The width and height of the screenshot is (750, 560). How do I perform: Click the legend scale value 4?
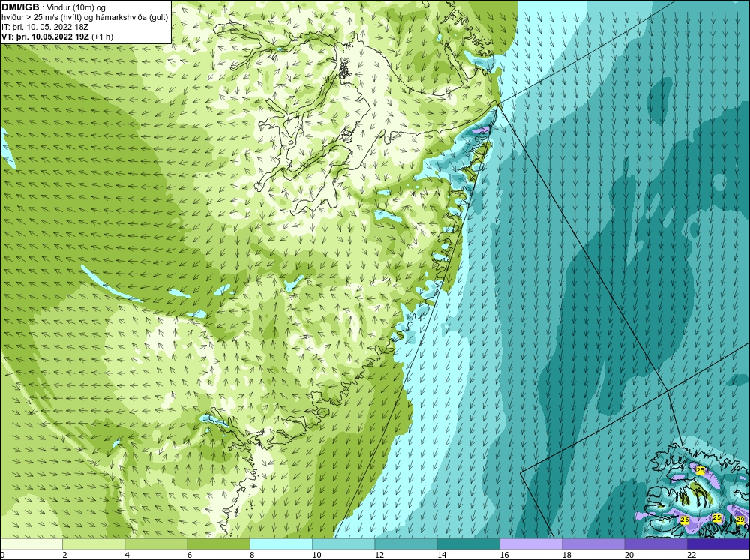coord(127,555)
